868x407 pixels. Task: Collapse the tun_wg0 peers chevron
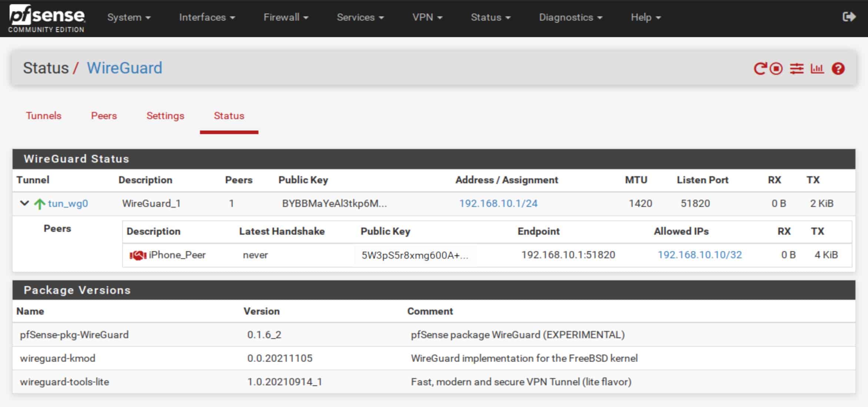pos(24,203)
